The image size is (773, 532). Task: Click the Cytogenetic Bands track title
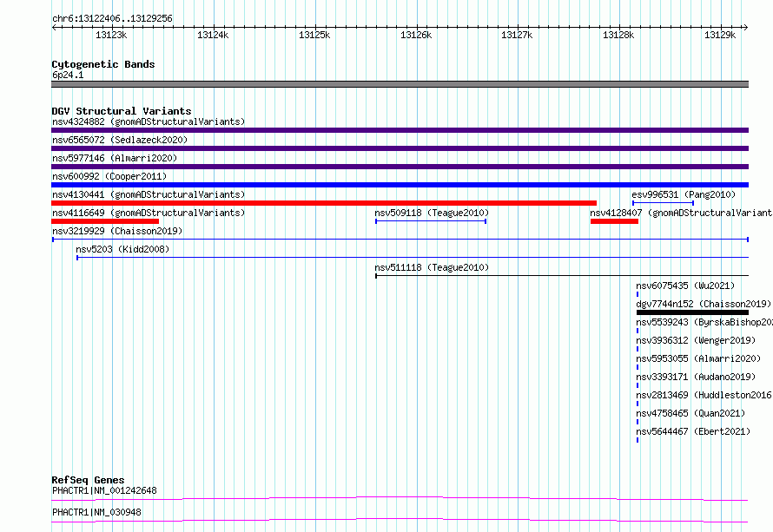point(103,64)
